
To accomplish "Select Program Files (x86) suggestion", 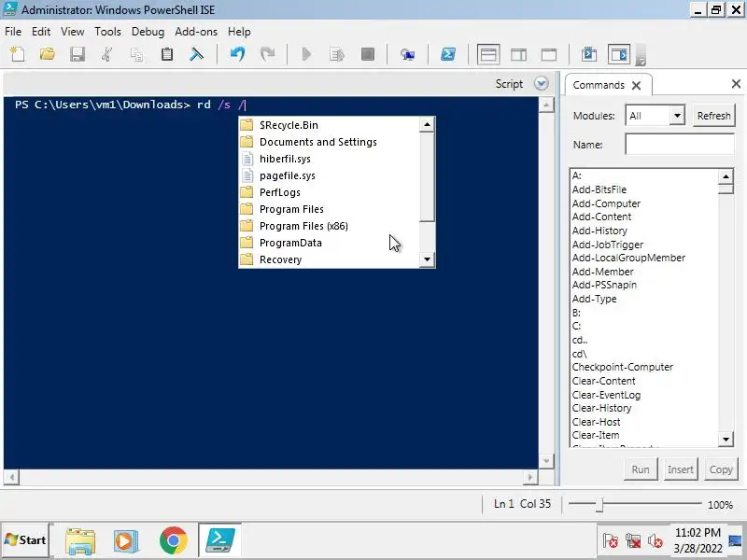I will (329, 226).
